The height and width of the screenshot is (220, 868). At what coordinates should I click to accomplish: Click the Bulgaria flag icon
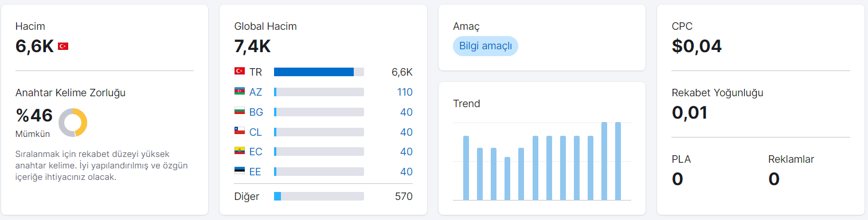240,112
